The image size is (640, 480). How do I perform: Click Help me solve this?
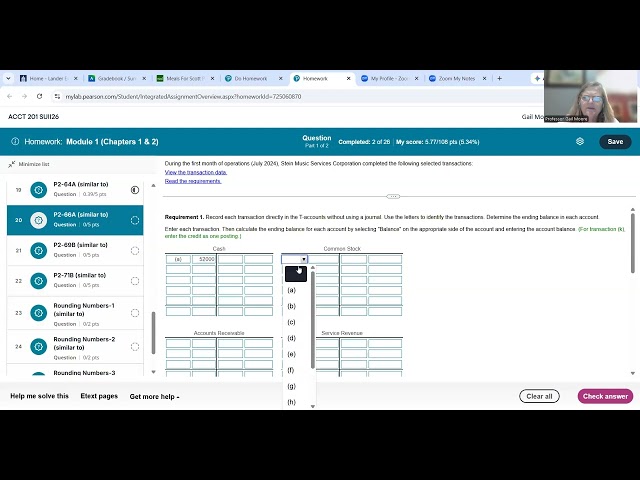40,396
